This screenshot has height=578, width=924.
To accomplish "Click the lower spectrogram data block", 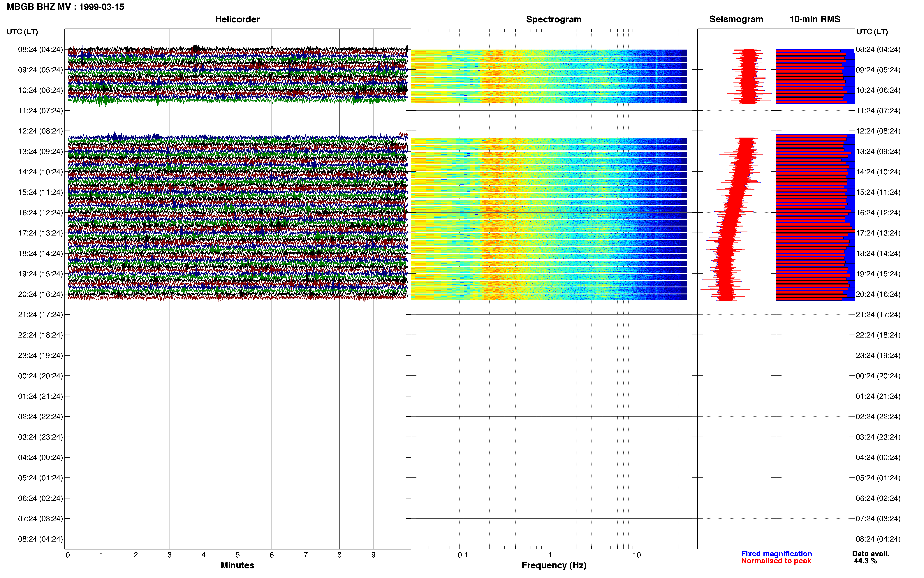I will (549, 219).
